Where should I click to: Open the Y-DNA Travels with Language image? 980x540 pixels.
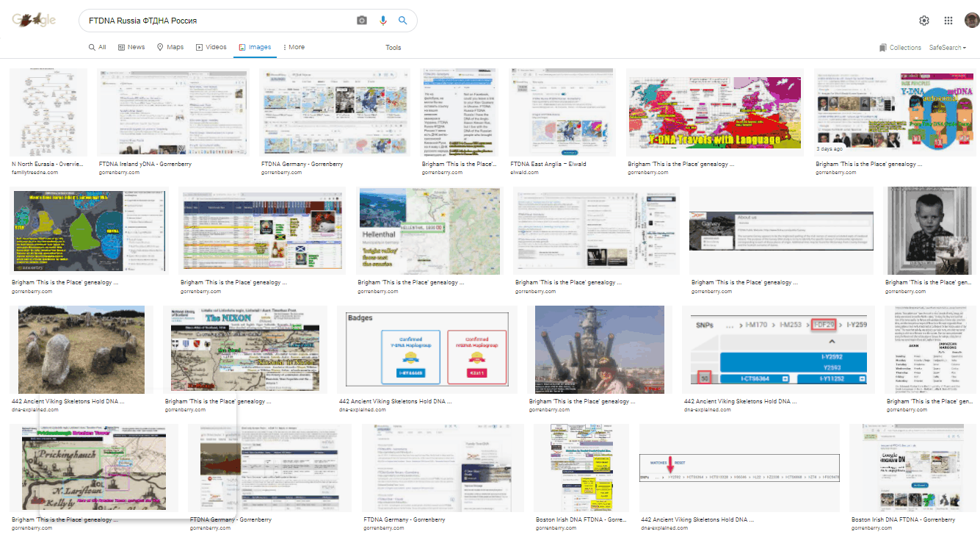(714, 112)
